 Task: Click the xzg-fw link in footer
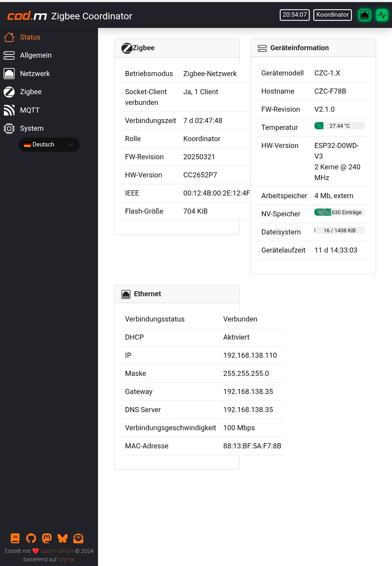[x=66, y=559]
